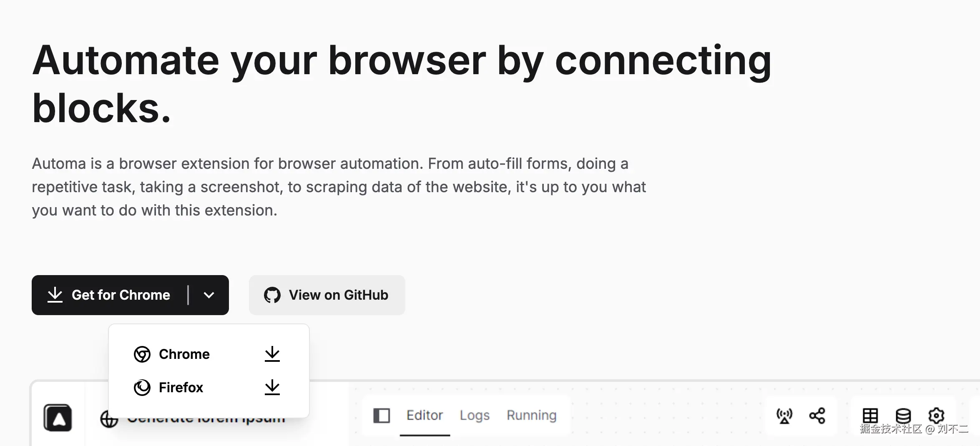The image size is (980, 446).
Task: Select Chrome from the browser dropdown
Action: pos(184,354)
